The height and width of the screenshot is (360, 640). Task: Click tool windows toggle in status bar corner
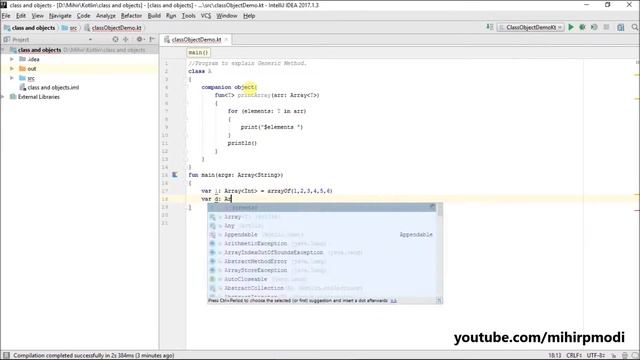[6, 355]
